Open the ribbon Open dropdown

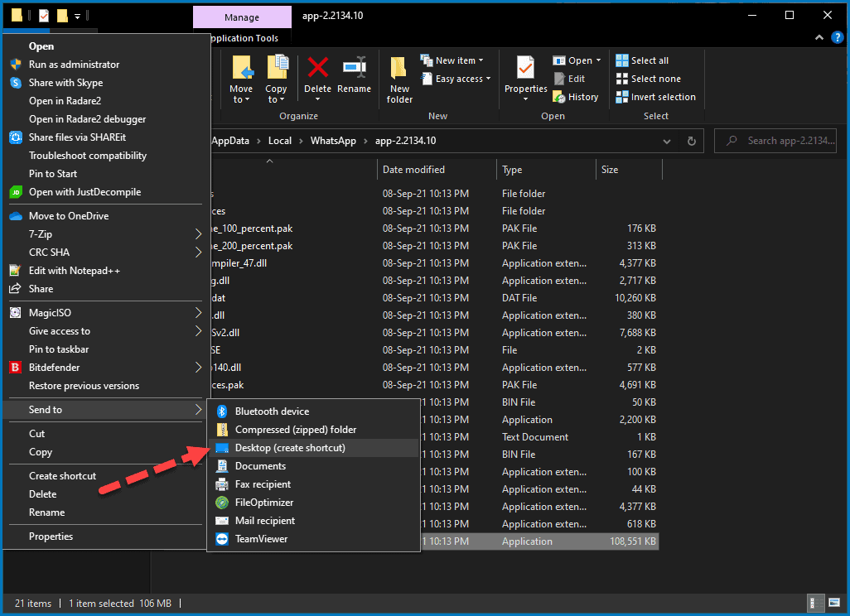pos(577,60)
